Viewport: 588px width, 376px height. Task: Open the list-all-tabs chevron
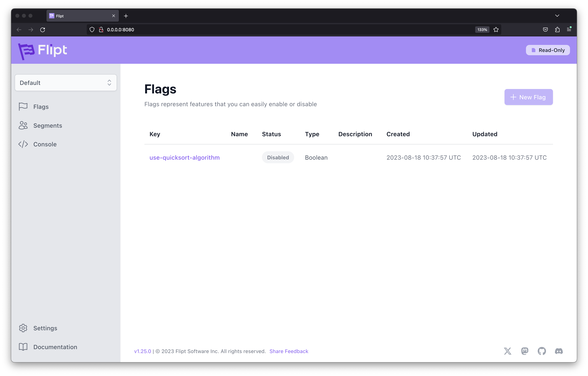pyautogui.click(x=557, y=16)
